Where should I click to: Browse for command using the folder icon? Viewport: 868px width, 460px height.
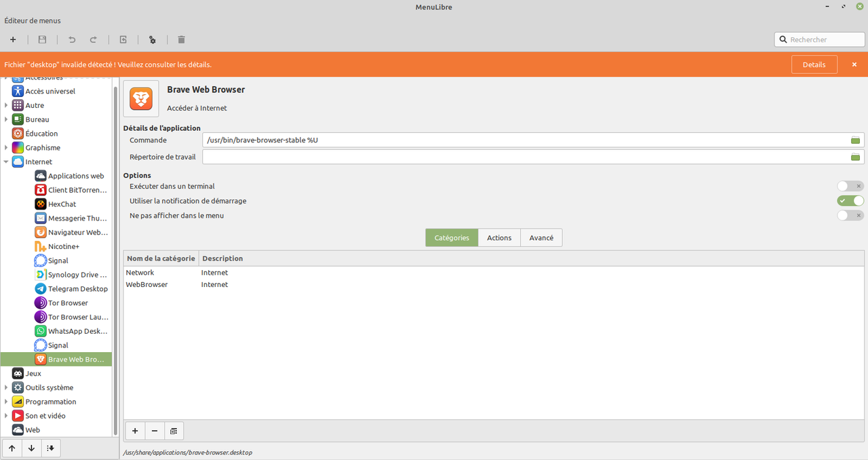point(856,140)
